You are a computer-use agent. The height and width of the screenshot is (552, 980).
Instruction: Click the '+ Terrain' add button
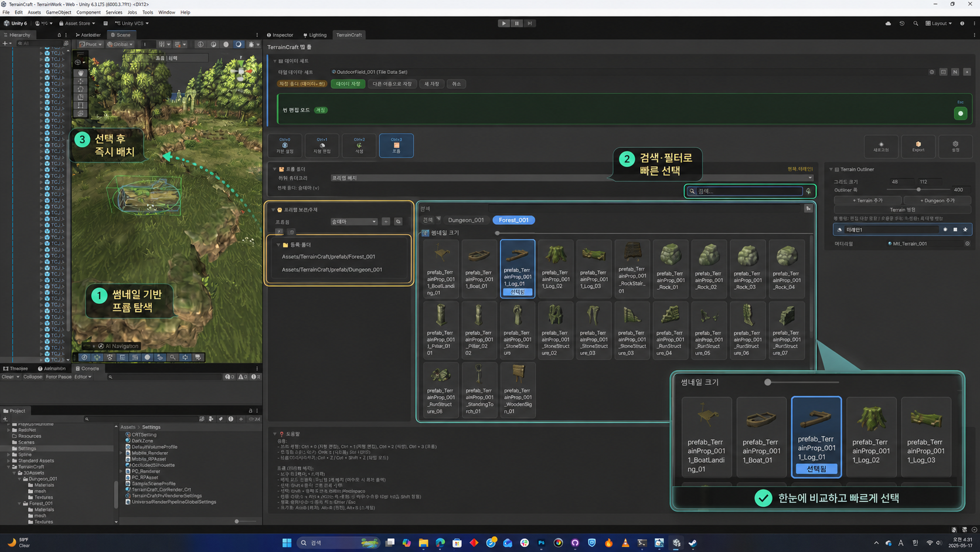(867, 201)
